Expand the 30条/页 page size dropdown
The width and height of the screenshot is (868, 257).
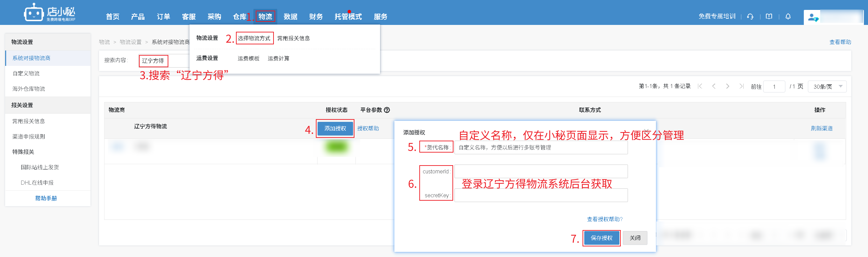(x=827, y=87)
